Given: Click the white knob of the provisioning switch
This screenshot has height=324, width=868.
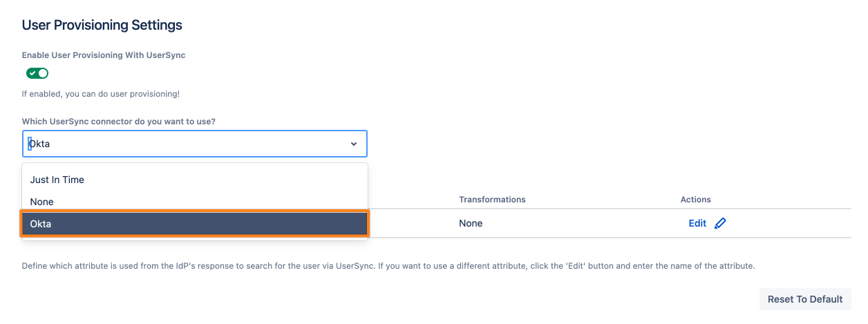Looking at the screenshot, I should click(43, 73).
